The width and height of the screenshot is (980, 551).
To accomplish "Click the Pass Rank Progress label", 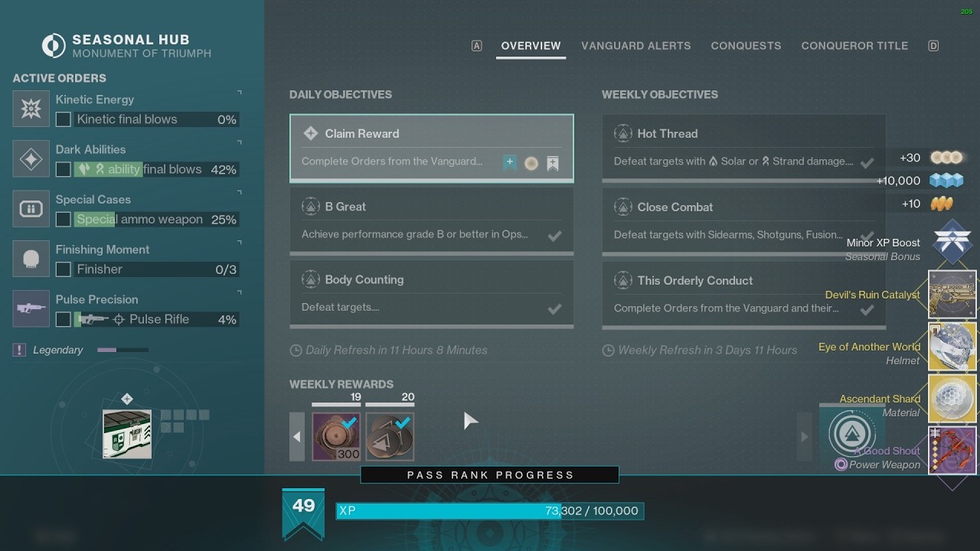I will [x=490, y=475].
